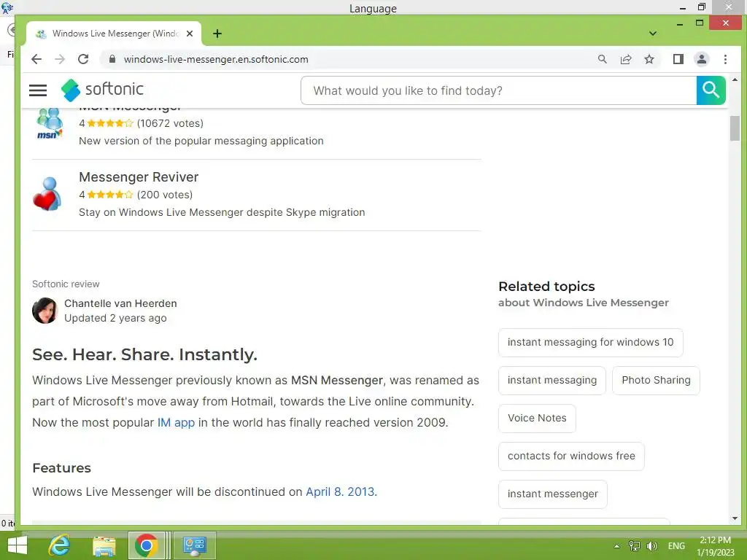
Task: Launch Internet Explorer from taskbar
Action: click(59, 545)
